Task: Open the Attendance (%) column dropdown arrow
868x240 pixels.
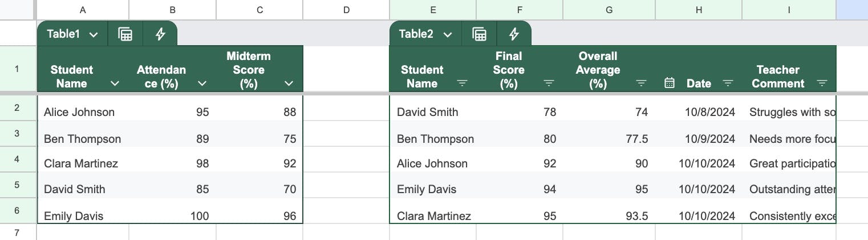Action: pos(202,83)
